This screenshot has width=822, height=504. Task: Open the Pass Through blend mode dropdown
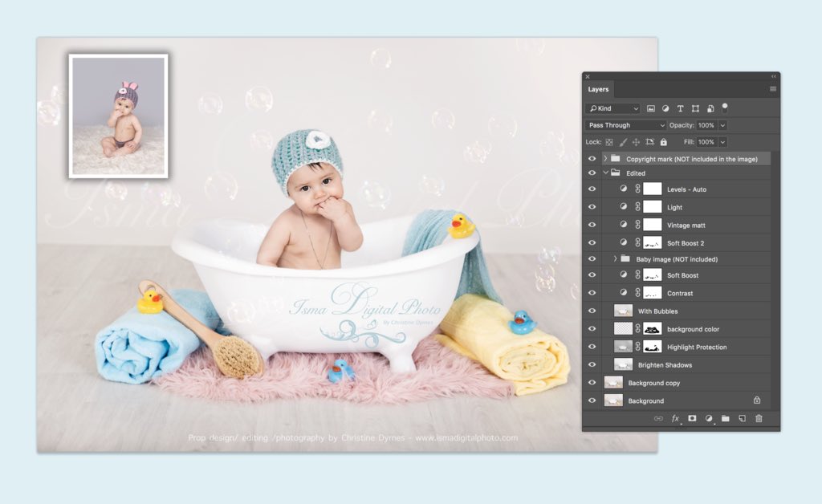coord(625,125)
